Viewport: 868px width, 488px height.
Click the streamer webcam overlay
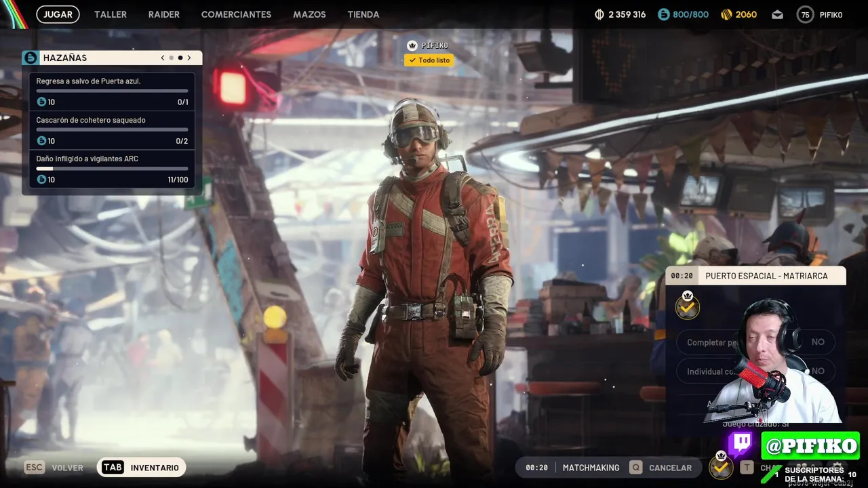[x=773, y=361]
